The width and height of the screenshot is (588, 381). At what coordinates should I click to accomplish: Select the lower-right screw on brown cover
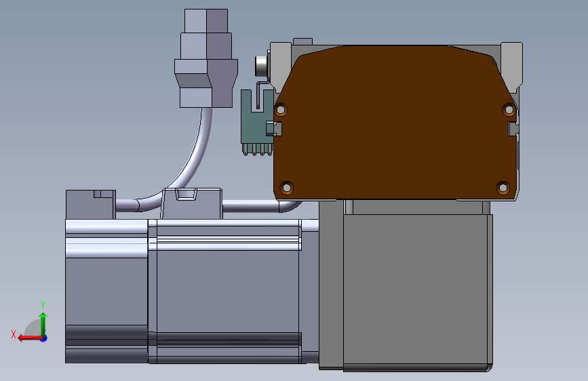(x=503, y=188)
